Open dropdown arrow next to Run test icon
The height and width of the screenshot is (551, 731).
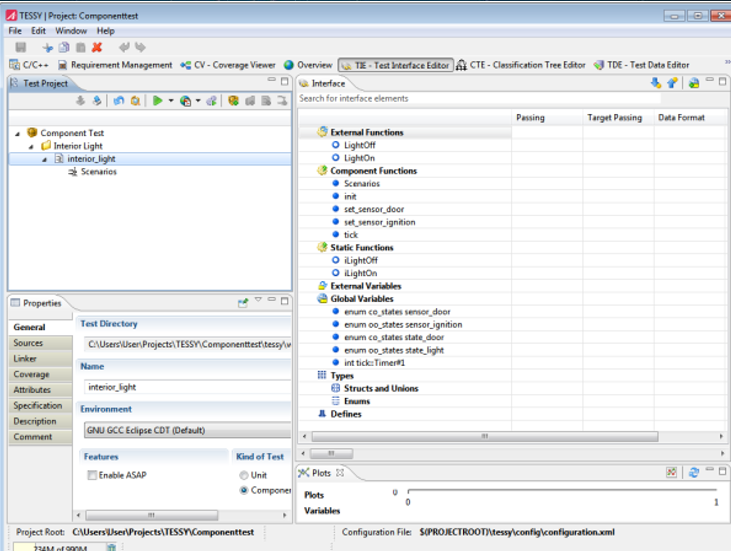coord(171,101)
